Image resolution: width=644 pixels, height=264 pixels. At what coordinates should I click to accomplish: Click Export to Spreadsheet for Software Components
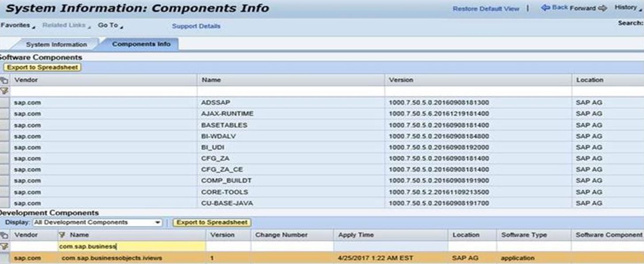tap(42, 67)
